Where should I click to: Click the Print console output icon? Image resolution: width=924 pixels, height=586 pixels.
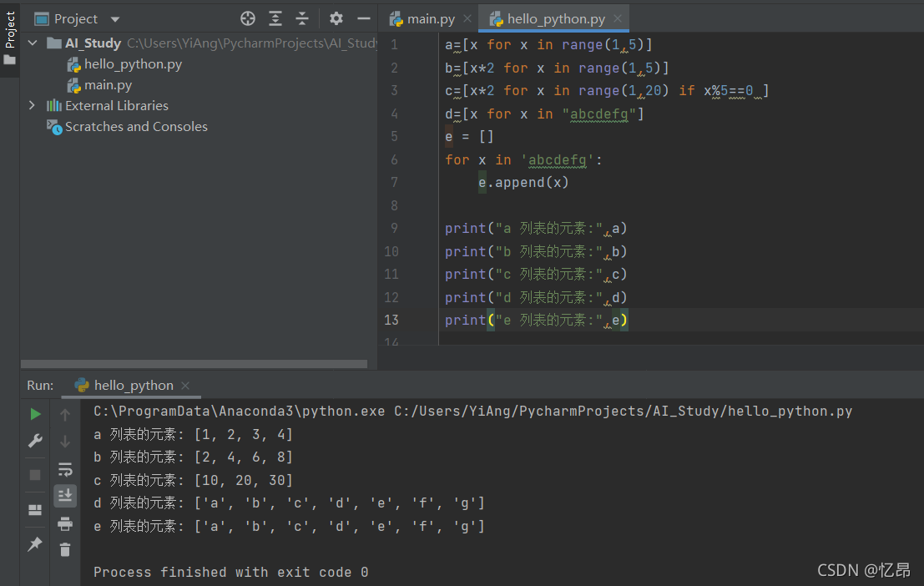tap(65, 523)
